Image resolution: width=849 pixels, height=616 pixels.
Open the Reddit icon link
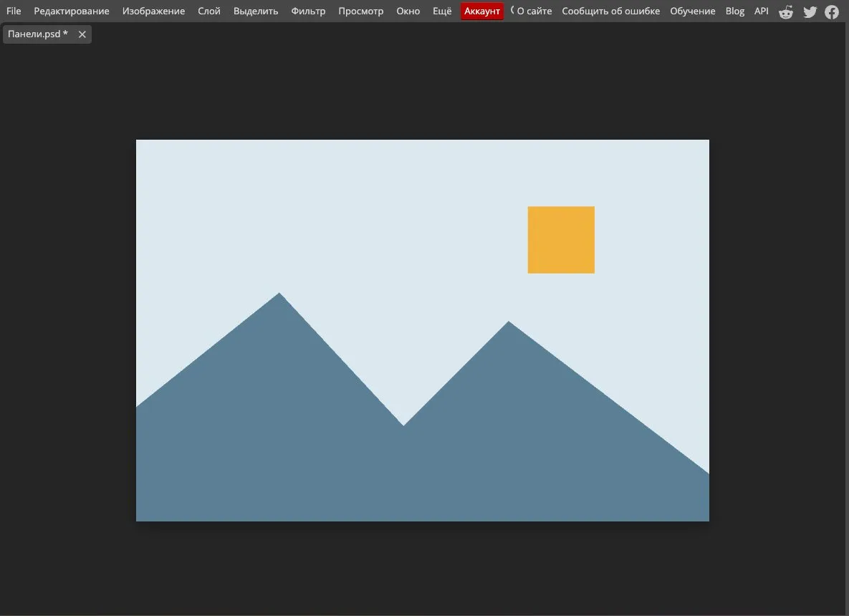[786, 11]
